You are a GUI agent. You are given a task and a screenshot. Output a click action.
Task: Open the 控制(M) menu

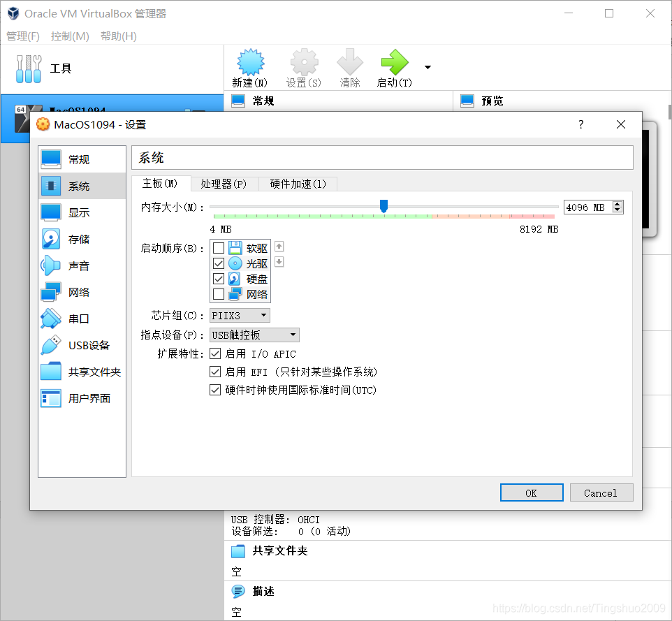click(70, 36)
